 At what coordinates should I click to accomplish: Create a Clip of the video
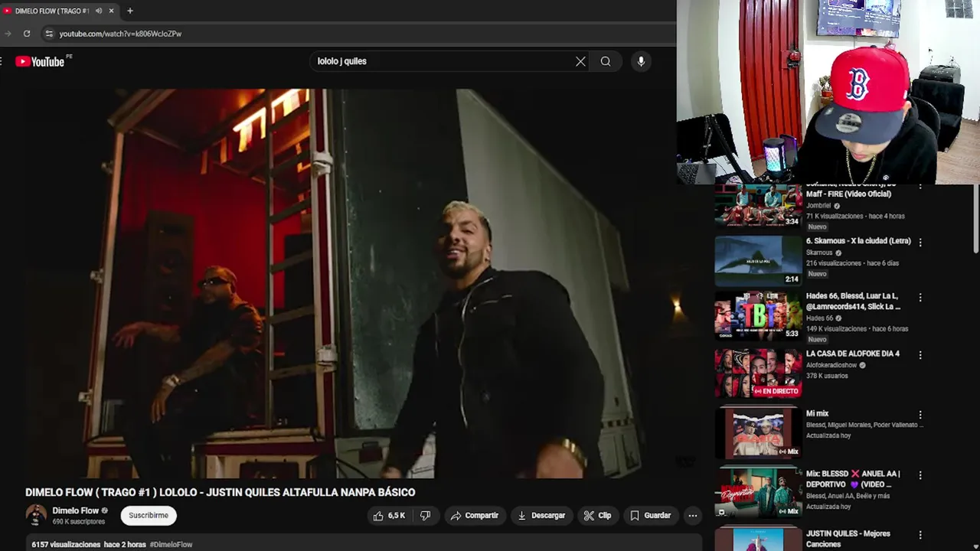coord(598,516)
